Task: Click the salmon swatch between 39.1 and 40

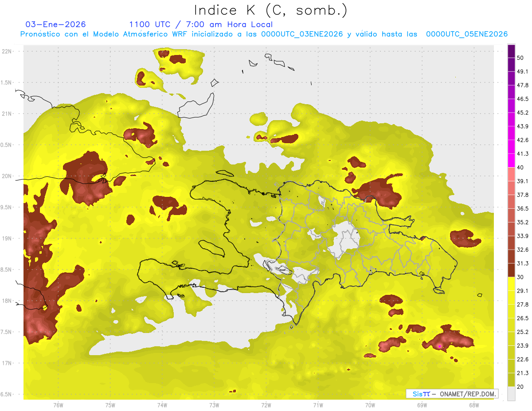Action: tap(511, 174)
